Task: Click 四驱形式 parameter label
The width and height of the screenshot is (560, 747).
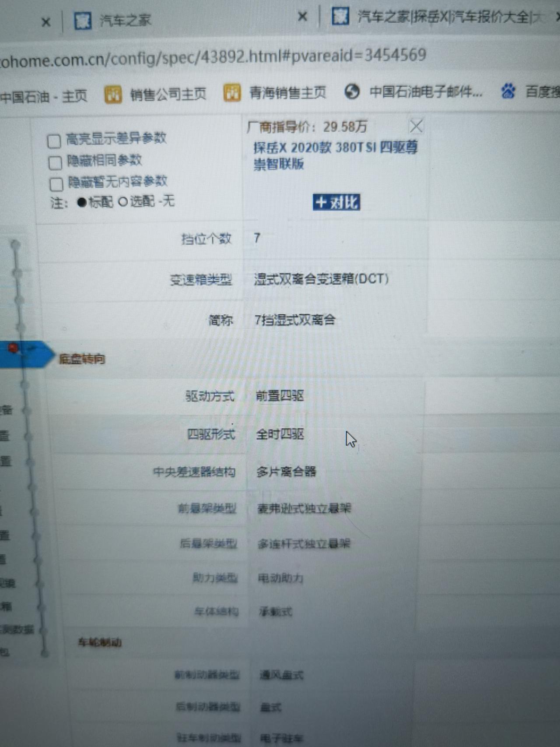Action: pyautogui.click(x=211, y=434)
